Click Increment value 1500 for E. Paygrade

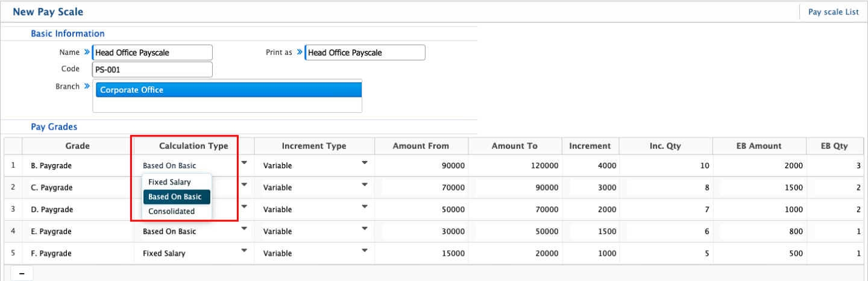(591, 232)
